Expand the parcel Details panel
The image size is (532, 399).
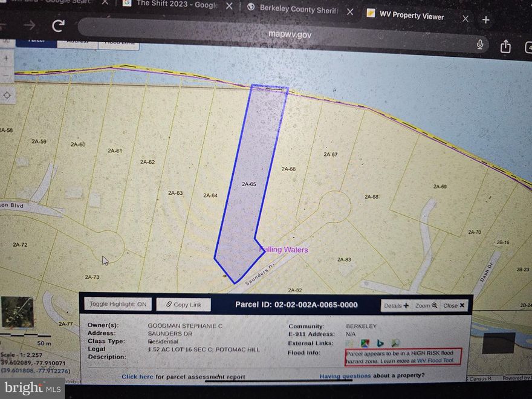[x=395, y=305]
